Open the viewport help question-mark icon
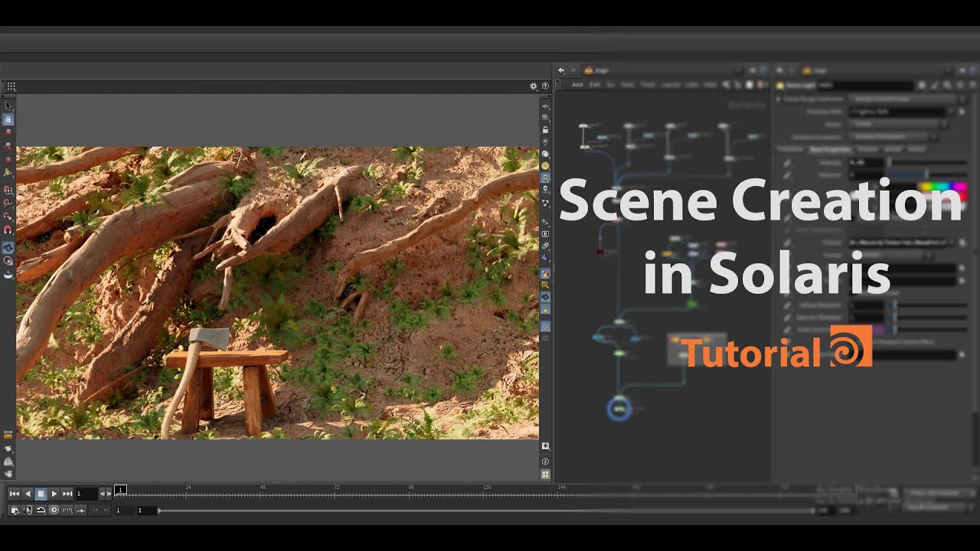 pyautogui.click(x=545, y=86)
